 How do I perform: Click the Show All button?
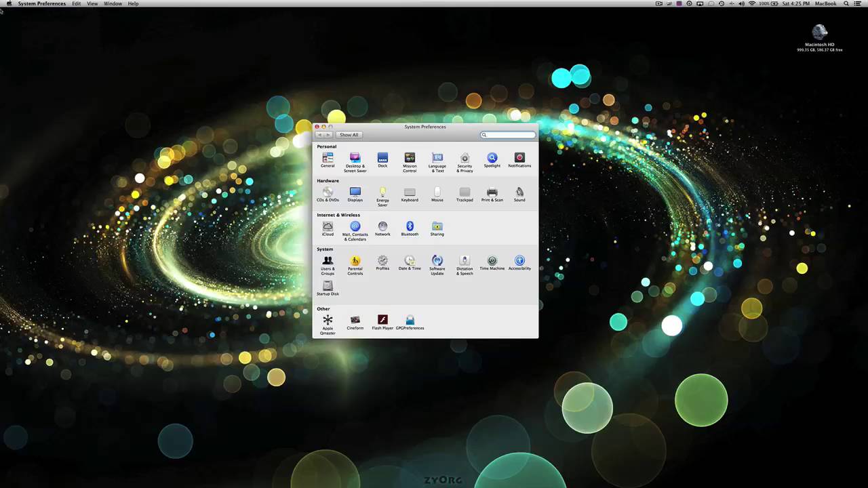349,135
